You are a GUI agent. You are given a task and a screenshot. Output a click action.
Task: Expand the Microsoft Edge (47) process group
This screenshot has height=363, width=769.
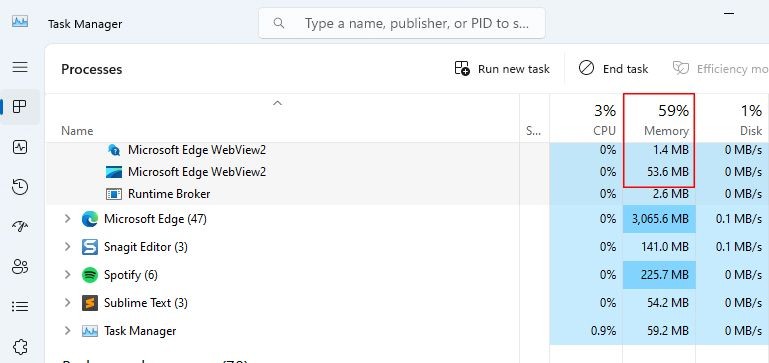(68, 219)
